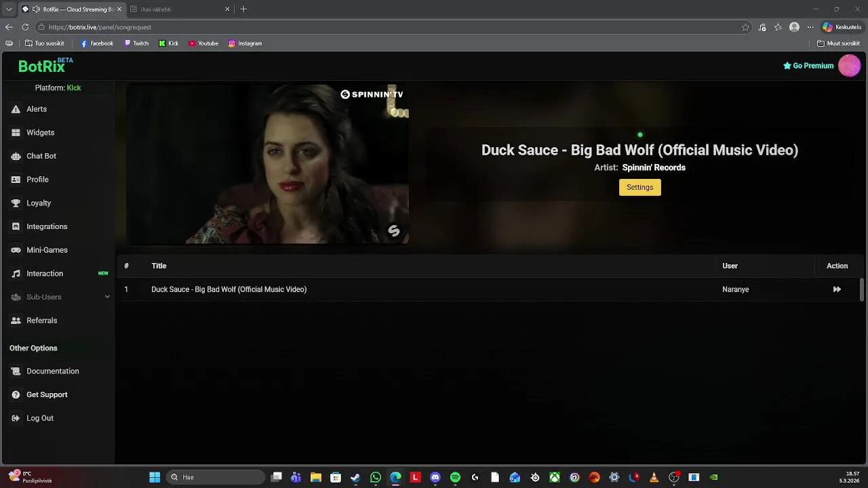The height and width of the screenshot is (488, 868).
Task: Open the Keskustelu Copilot button
Action: [842, 27]
